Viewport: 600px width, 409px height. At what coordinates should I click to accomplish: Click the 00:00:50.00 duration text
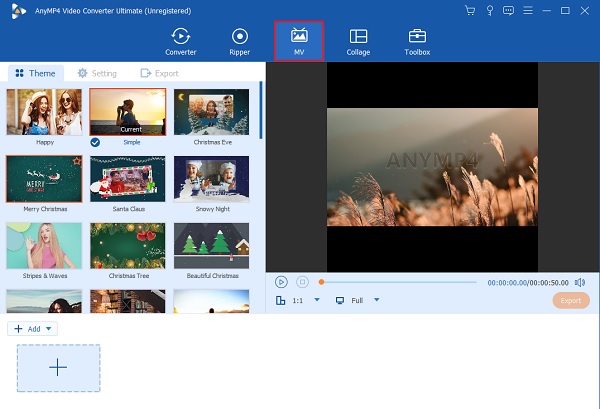[549, 283]
